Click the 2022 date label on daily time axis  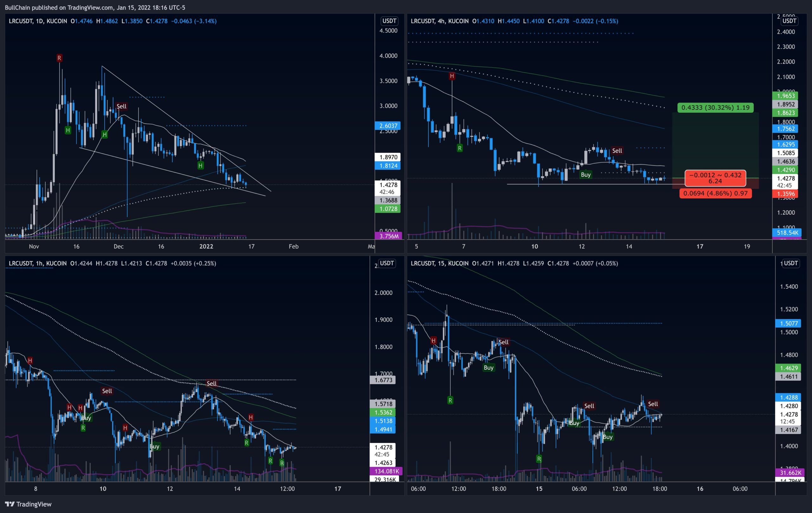[206, 246]
